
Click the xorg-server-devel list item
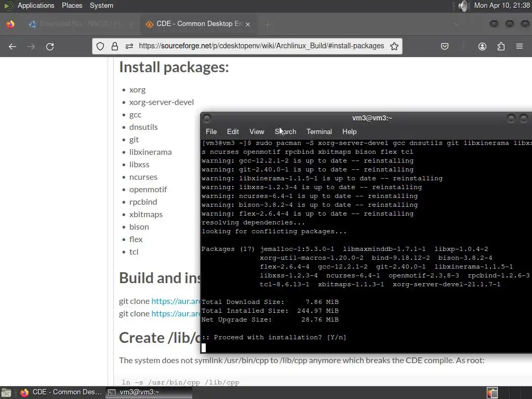[x=162, y=102]
